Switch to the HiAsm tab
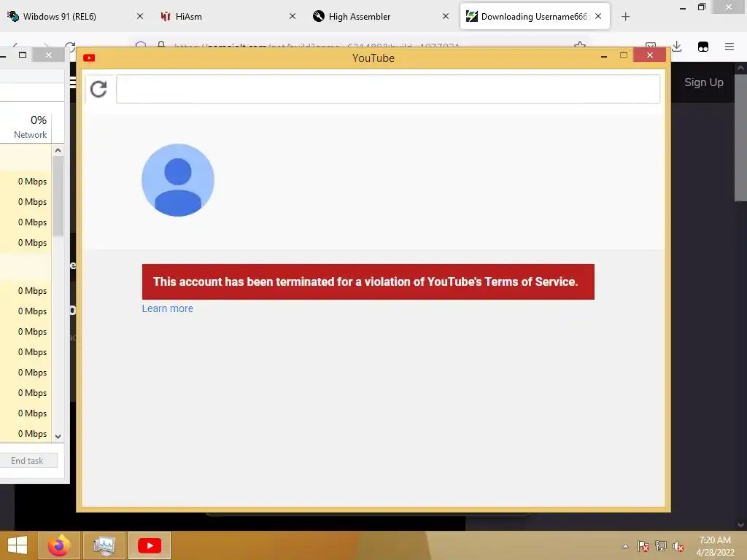Viewport: 747px width, 560px height. (x=189, y=17)
